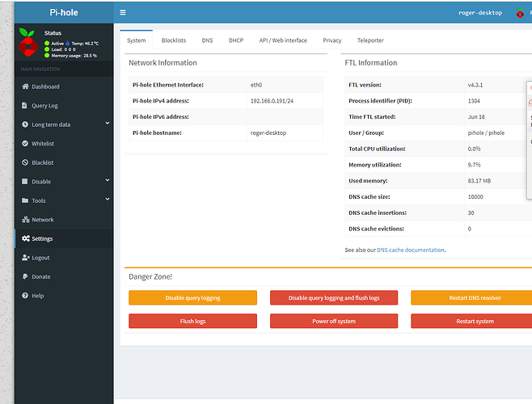Click the Help question-mark icon
The image size is (532, 404).
(x=25, y=296)
